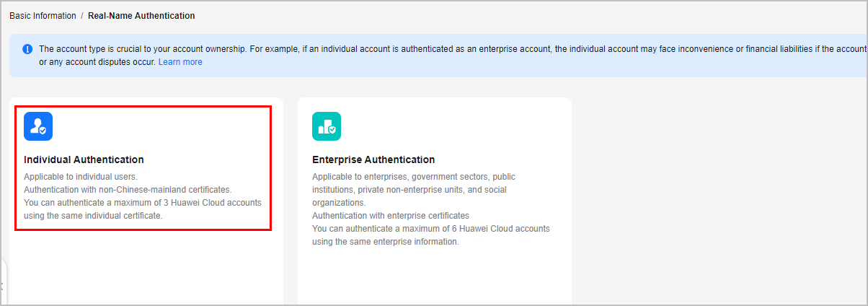Viewport: 868px width, 306px height.
Task: Click the breadcrumb slash separator
Action: 81,15
